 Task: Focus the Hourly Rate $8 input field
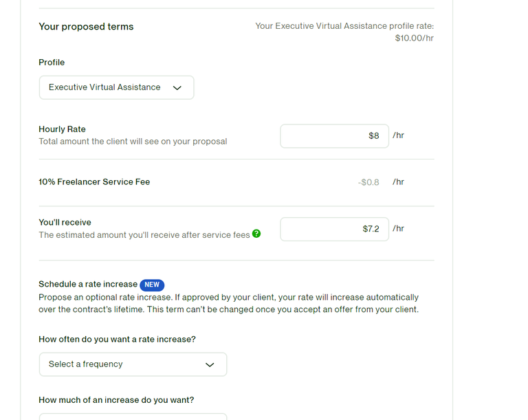click(334, 136)
